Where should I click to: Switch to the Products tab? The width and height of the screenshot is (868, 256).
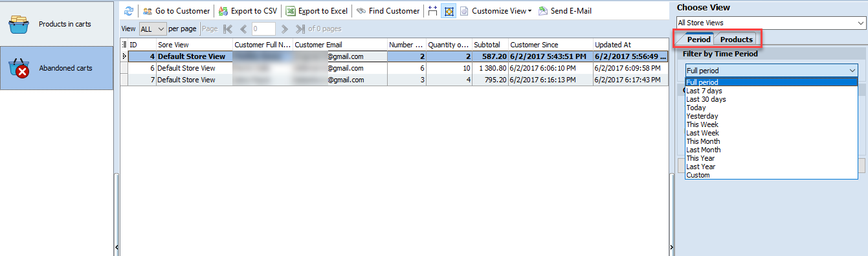pos(737,40)
